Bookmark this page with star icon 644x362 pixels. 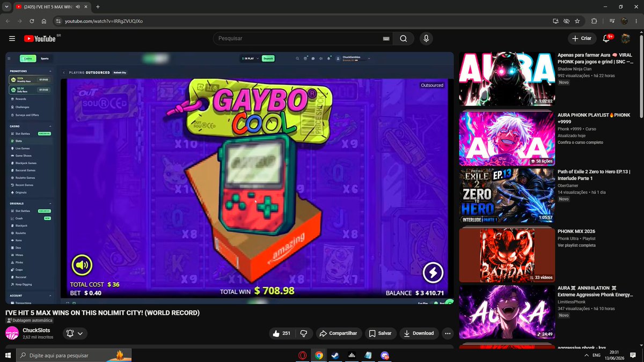[577, 21]
